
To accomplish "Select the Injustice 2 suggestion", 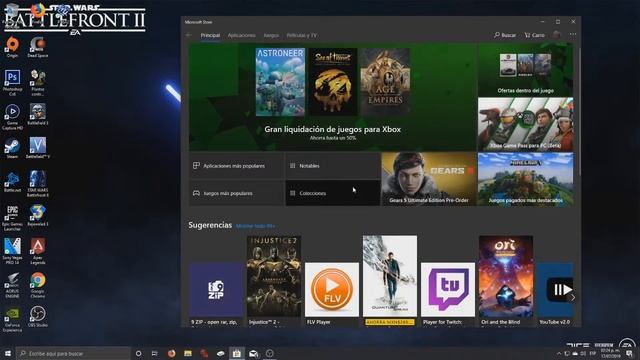I will tap(274, 281).
